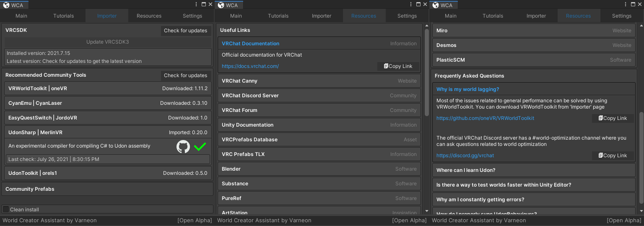Screen dimensions: 644x226
Task: Open Resources tab in the VRCSDK window
Action: pos(149,16)
